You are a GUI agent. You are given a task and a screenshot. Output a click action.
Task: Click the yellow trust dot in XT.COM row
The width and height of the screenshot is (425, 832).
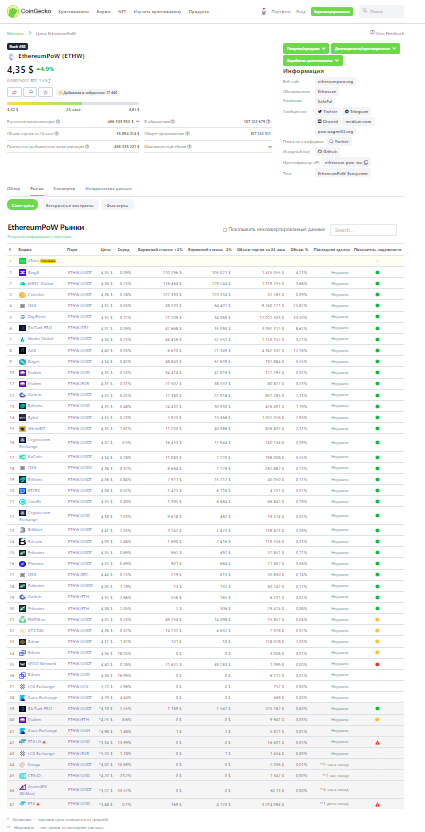pyautogui.click(x=377, y=630)
